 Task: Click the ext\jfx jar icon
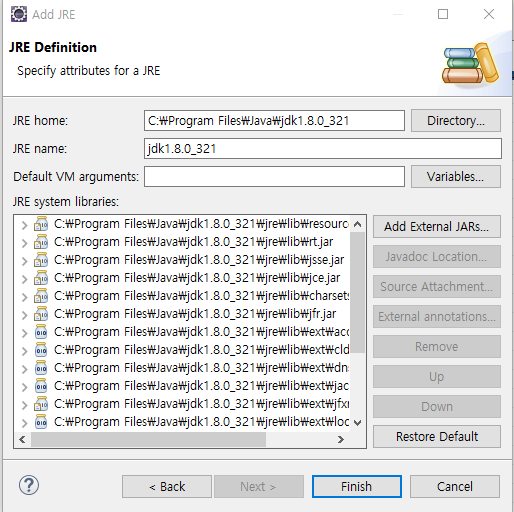[x=41, y=404]
